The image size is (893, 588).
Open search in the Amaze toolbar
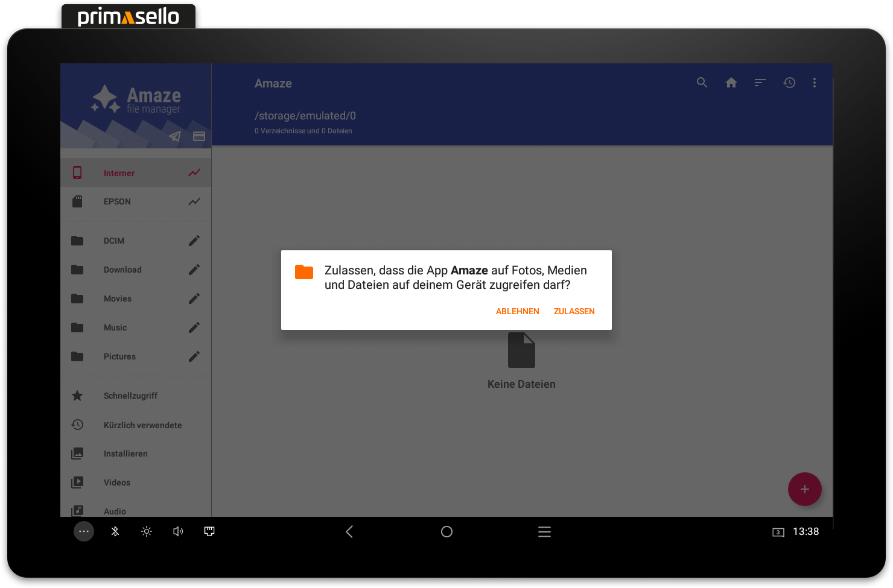coord(702,82)
